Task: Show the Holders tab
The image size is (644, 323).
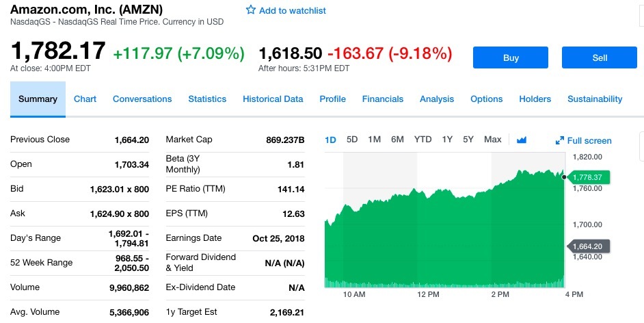Action: tap(535, 99)
